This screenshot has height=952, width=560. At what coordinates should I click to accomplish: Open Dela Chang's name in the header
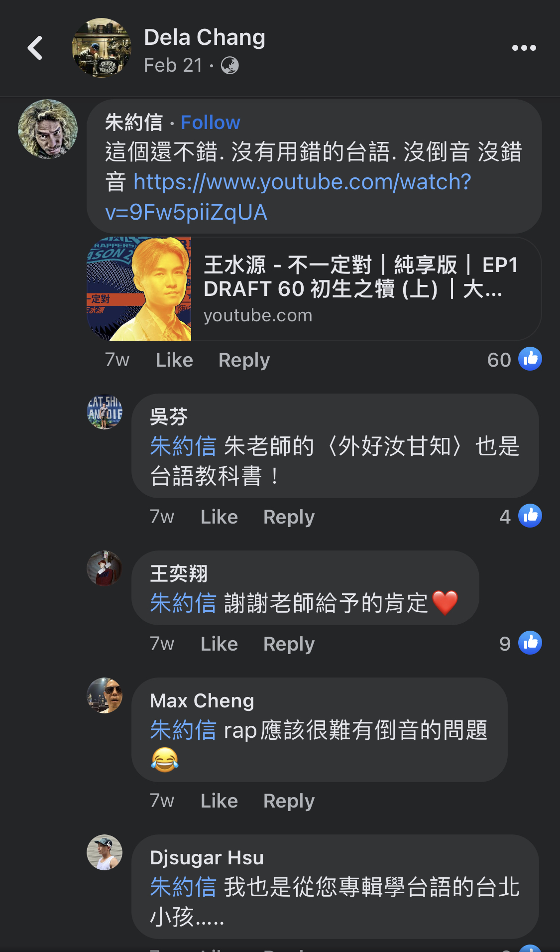[x=205, y=37]
